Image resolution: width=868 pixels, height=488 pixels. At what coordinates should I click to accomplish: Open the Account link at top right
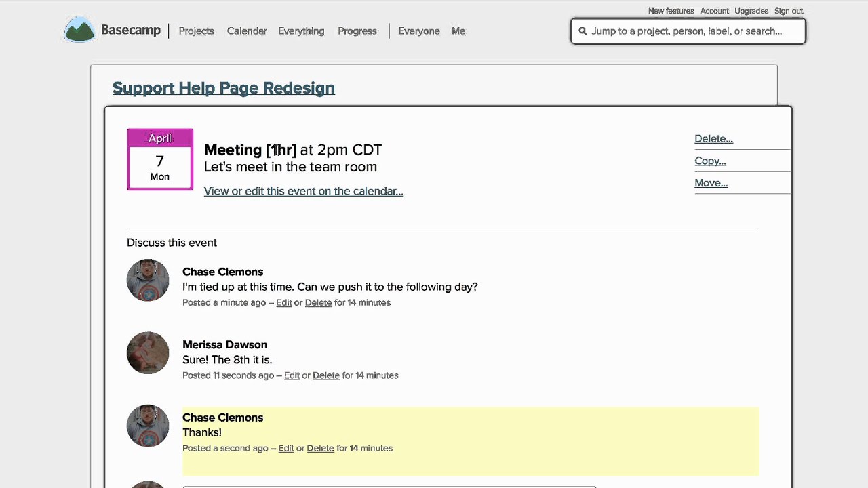pyautogui.click(x=714, y=11)
